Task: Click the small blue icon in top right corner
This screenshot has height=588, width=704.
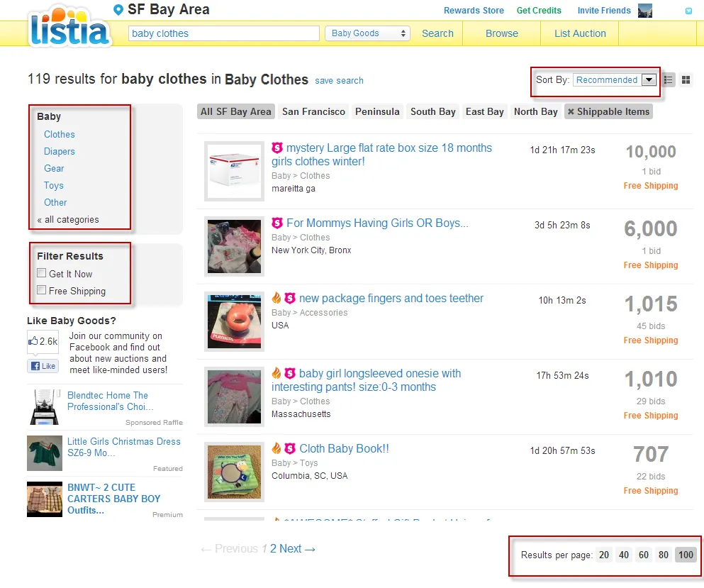Action: [x=688, y=11]
